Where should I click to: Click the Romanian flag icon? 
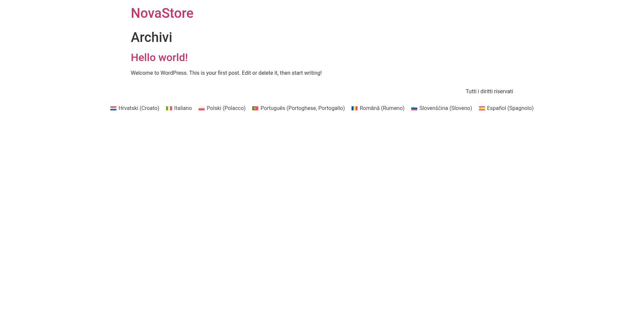pos(355,108)
